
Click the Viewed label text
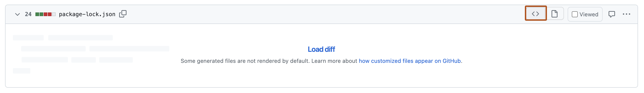(x=589, y=15)
